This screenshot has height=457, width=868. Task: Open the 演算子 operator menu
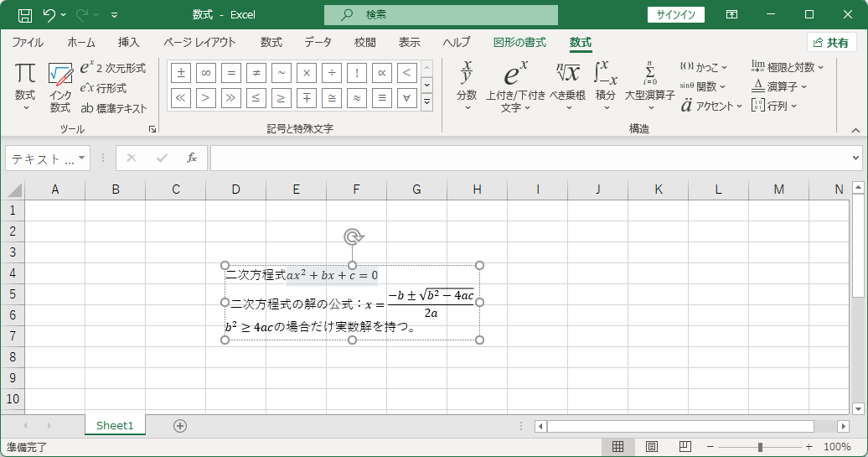click(779, 86)
